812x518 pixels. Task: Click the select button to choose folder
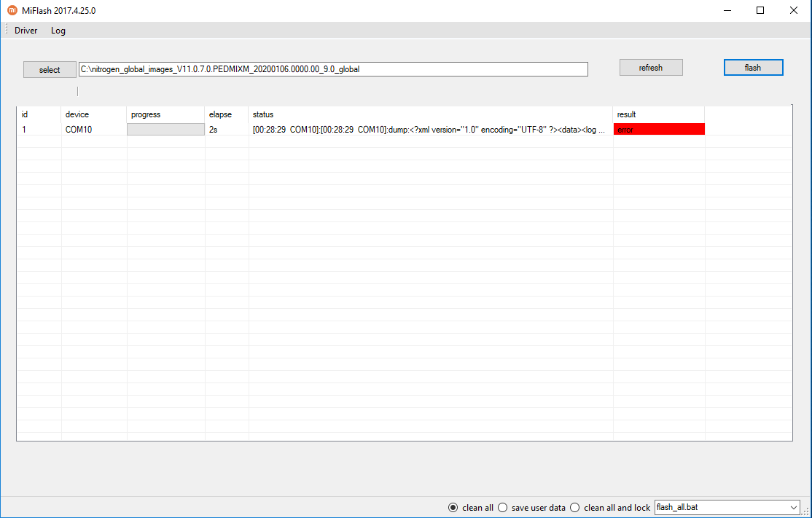50,70
